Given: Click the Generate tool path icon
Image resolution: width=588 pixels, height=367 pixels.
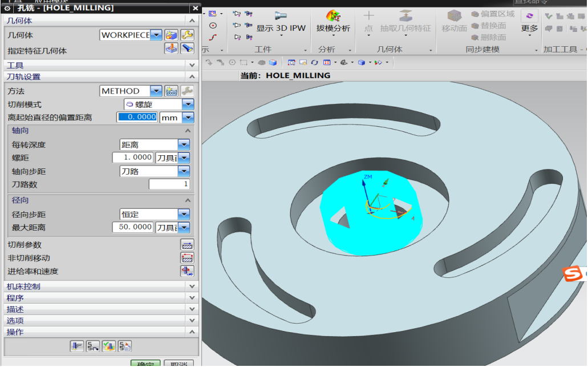Looking at the screenshot, I should click(x=77, y=346).
